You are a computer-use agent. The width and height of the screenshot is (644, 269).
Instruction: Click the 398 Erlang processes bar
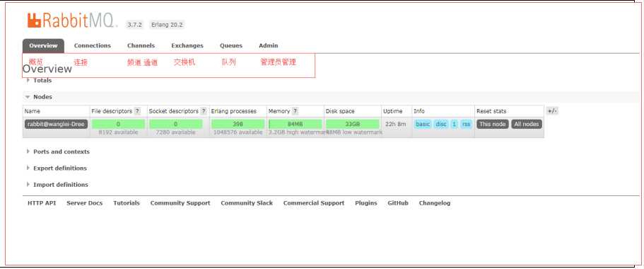238,124
